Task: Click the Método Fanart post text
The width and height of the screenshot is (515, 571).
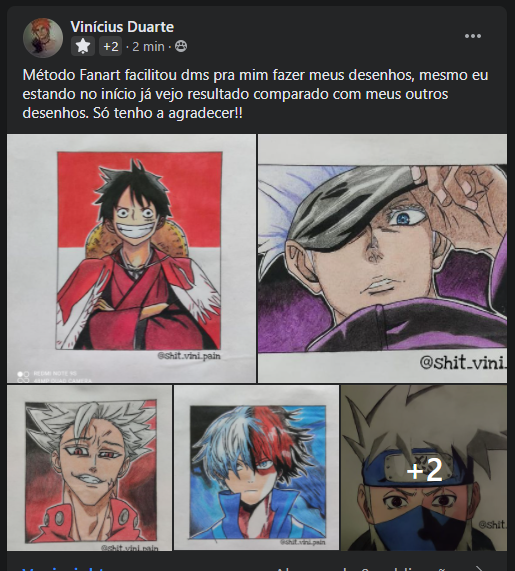Action: pos(255,94)
